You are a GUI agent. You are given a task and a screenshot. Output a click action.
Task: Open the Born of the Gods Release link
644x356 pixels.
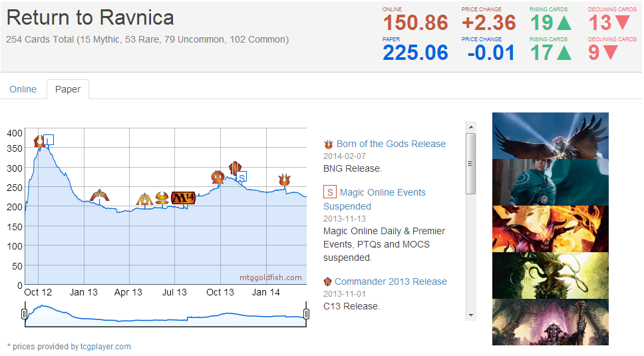point(391,144)
